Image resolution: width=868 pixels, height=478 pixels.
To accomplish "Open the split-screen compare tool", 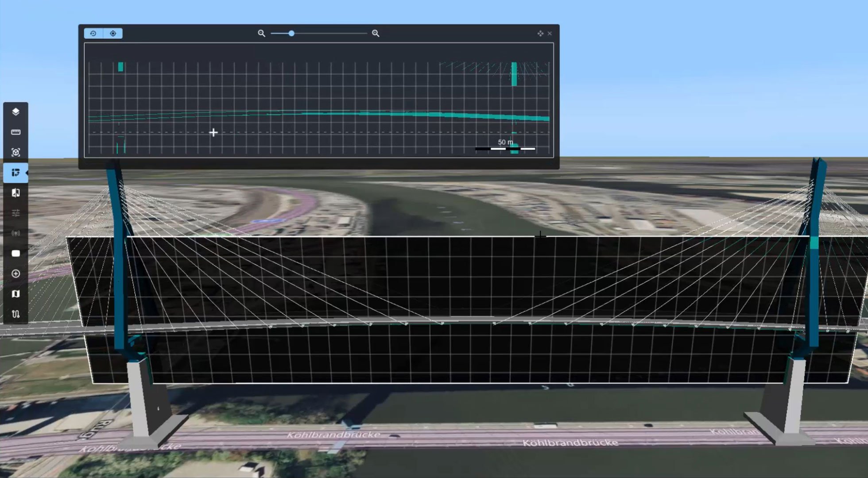I will (x=15, y=193).
